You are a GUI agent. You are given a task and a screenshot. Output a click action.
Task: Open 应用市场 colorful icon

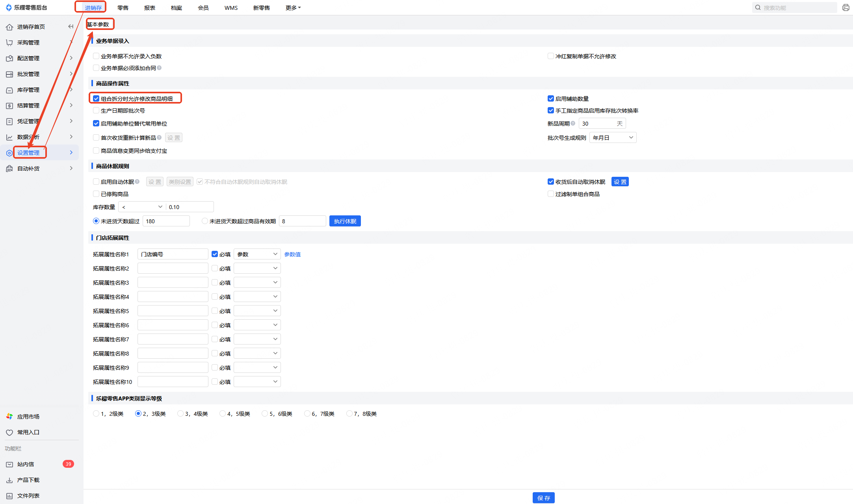(x=9, y=417)
